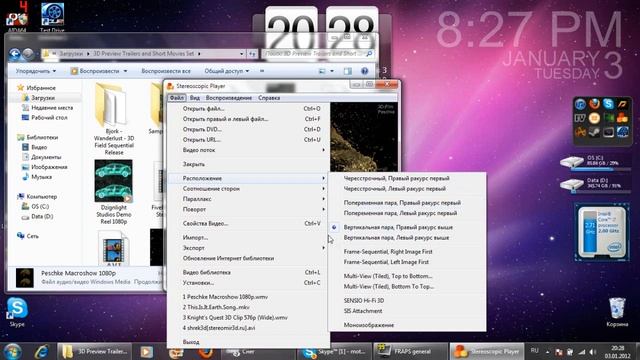The image size is (640, 360).
Task: Open Skype desktop shortcut
Action: tap(17, 312)
